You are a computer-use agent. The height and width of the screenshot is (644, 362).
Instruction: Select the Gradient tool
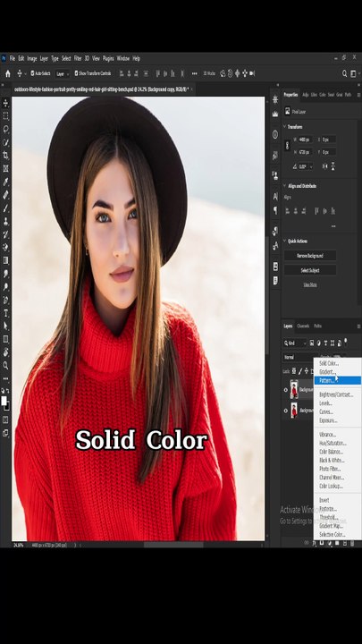coord(5,260)
